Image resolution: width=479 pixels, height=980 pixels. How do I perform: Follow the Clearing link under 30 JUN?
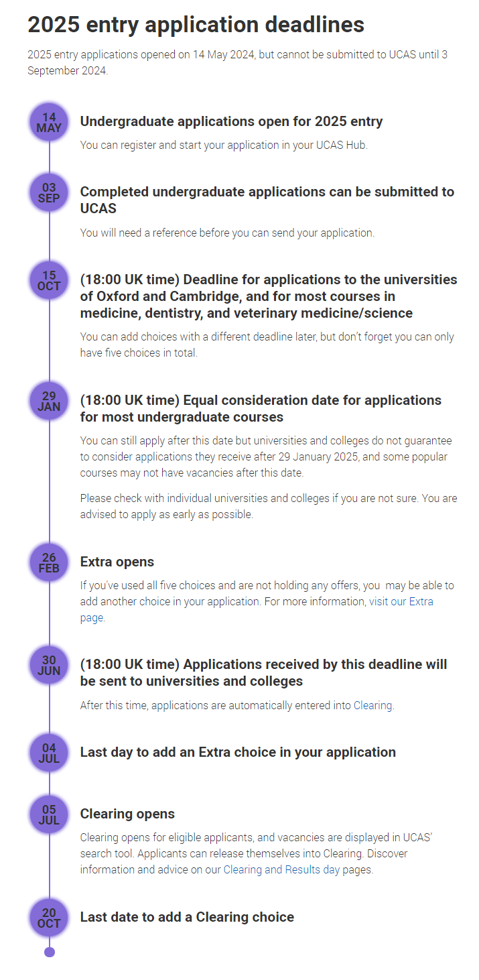coord(372,705)
